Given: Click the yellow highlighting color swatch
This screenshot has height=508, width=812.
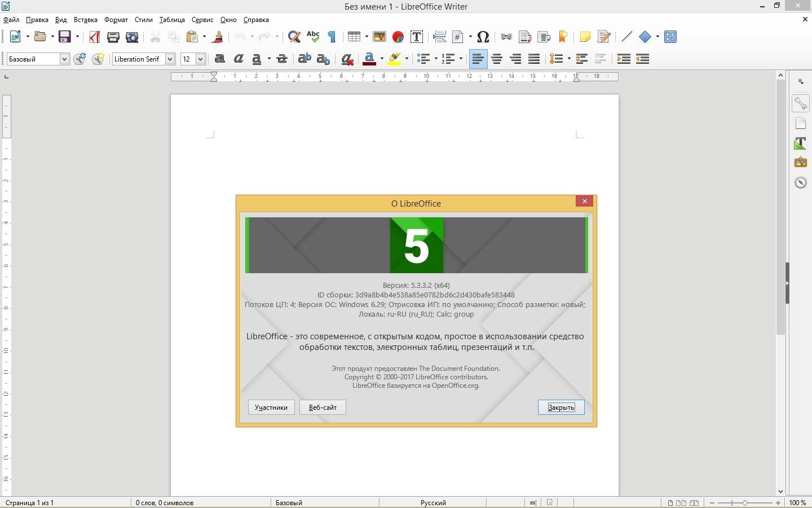Looking at the screenshot, I should 395,59.
